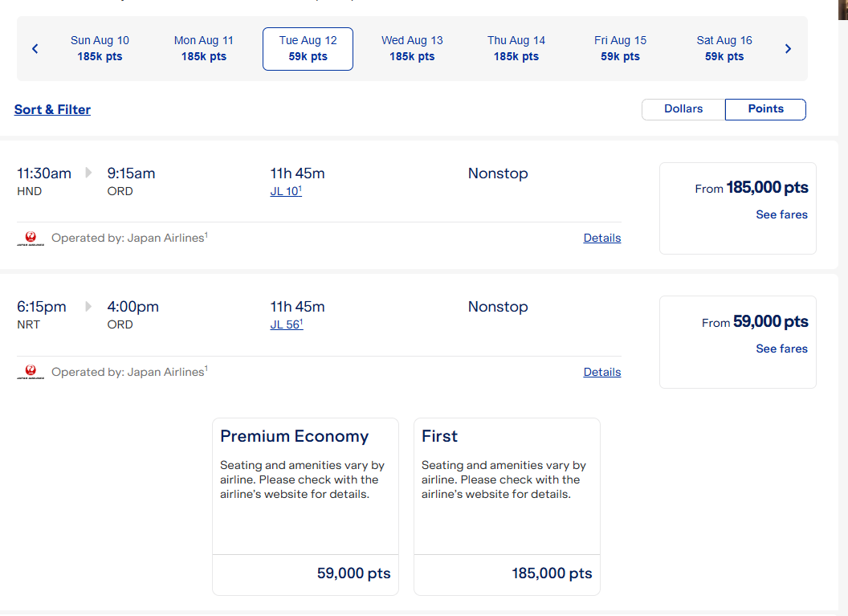See fares for the 185,000 pts flight
The width and height of the screenshot is (848, 616).
point(781,214)
